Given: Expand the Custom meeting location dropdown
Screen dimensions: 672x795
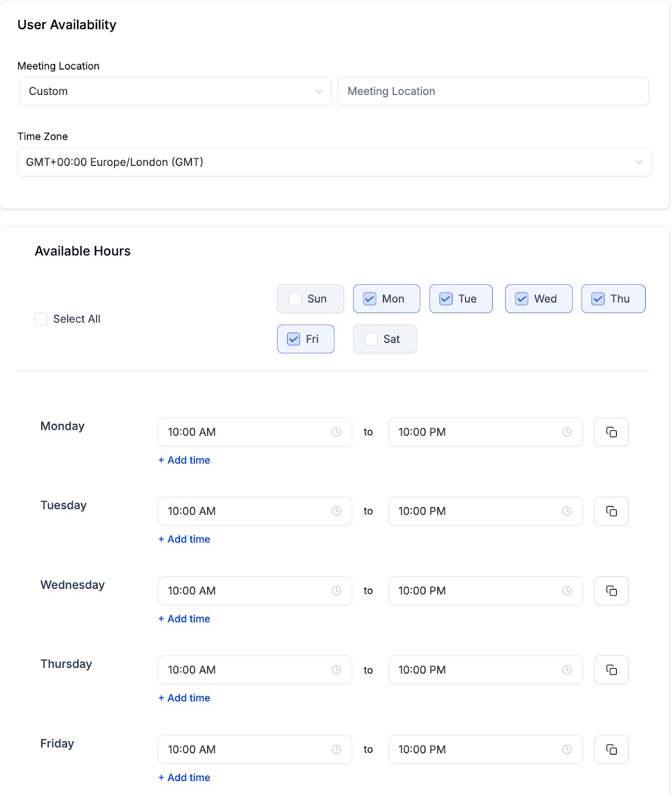Looking at the screenshot, I should (x=175, y=91).
